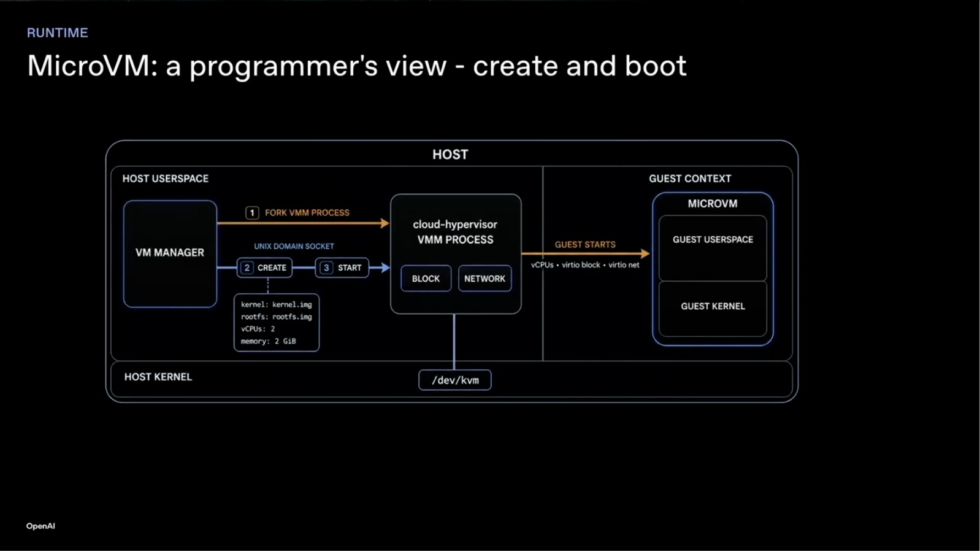The width and height of the screenshot is (980, 551).
Task: Click the MICROVM heading
Action: pos(713,204)
